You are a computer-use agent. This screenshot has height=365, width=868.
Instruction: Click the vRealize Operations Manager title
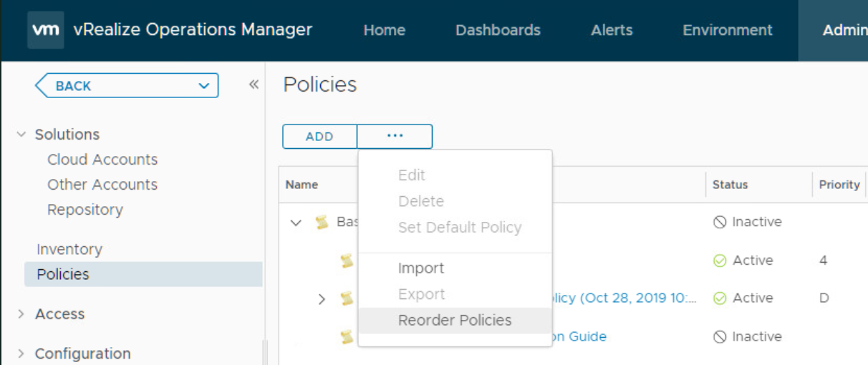[x=193, y=29]
